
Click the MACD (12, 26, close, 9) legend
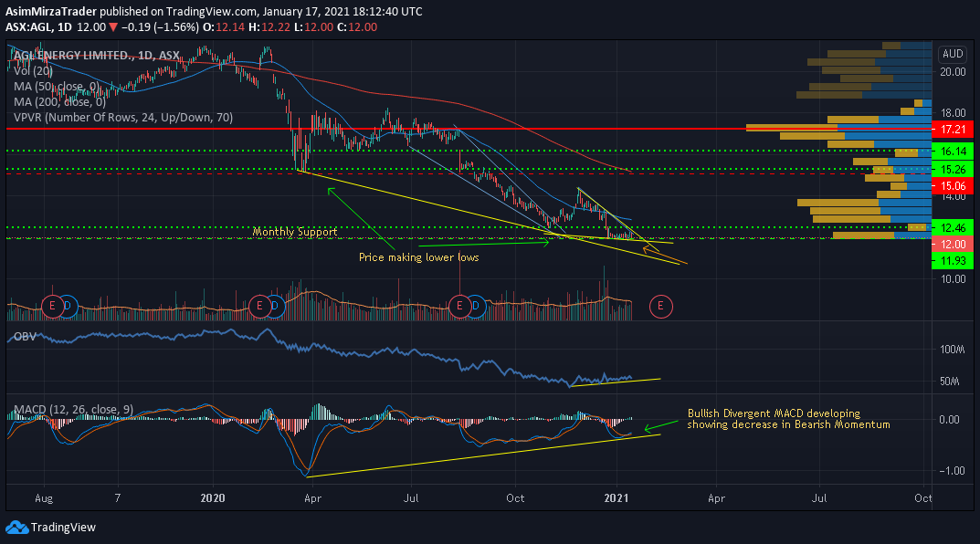73,410
